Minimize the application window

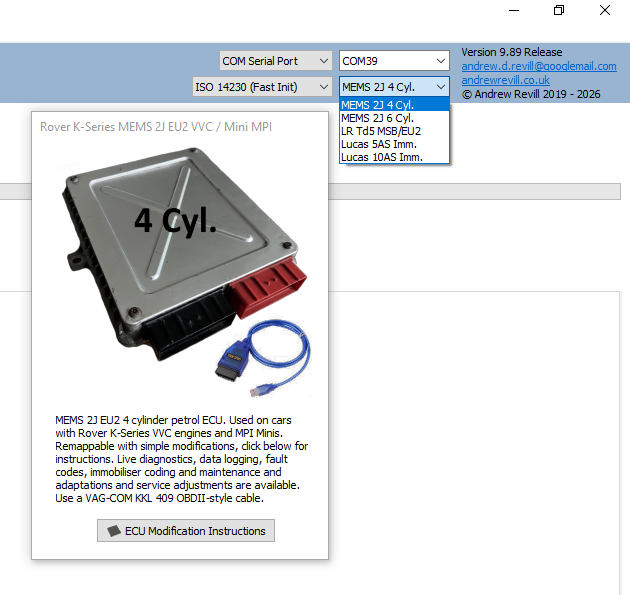click(x=513, y=11)
